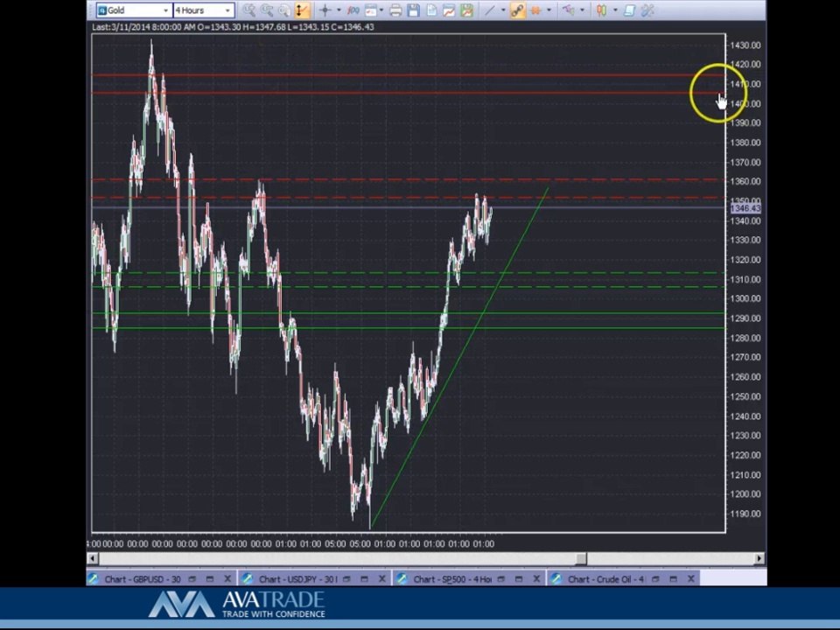Image resolution: width=840 pixels, height=630 pixels.
Task: Expand the orange shapes dropdown arrow
Action: coord(549,10)
